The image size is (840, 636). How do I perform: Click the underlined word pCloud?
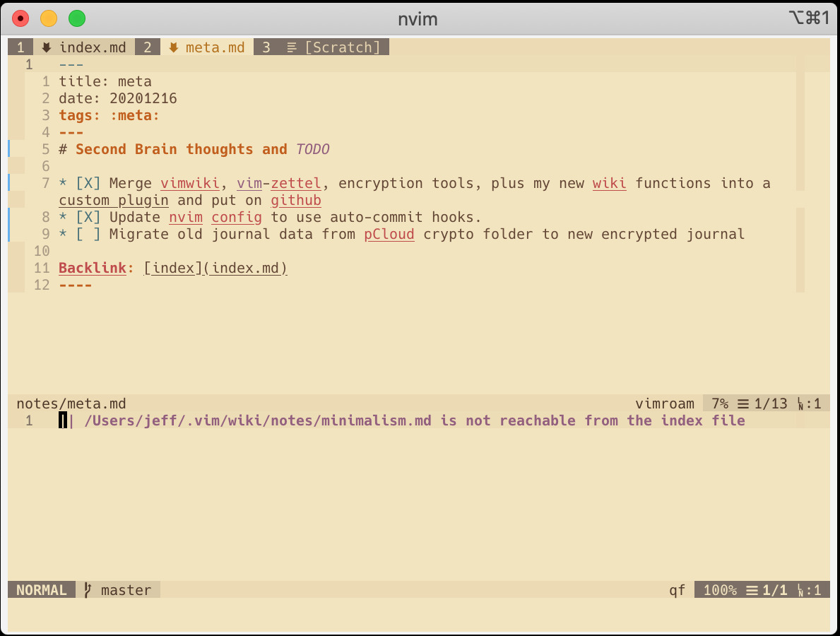pyautogui.click(x=389, y=234)
